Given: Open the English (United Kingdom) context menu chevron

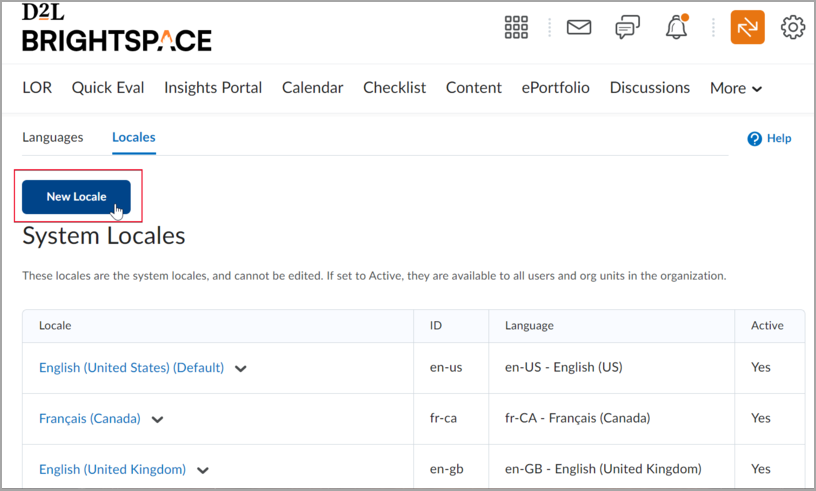Looking at the screenshot, I should click(x=202, y=470).
